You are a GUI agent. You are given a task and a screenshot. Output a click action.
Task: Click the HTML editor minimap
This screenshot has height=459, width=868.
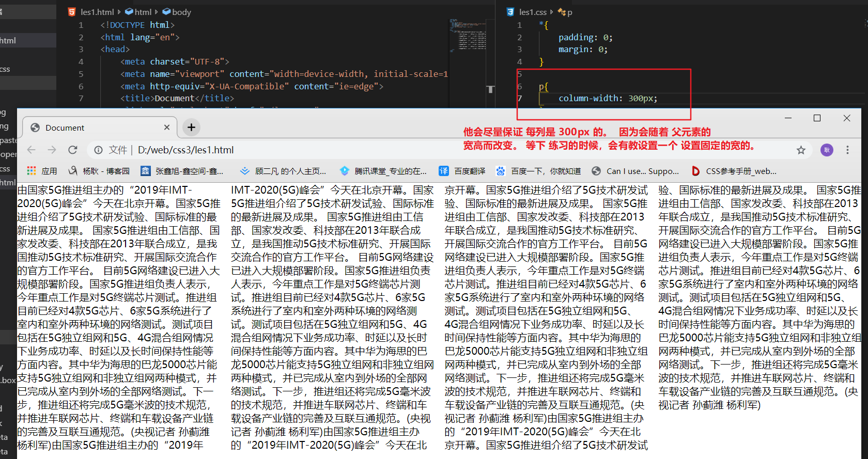pyautogui.click(x=468, y=36)
